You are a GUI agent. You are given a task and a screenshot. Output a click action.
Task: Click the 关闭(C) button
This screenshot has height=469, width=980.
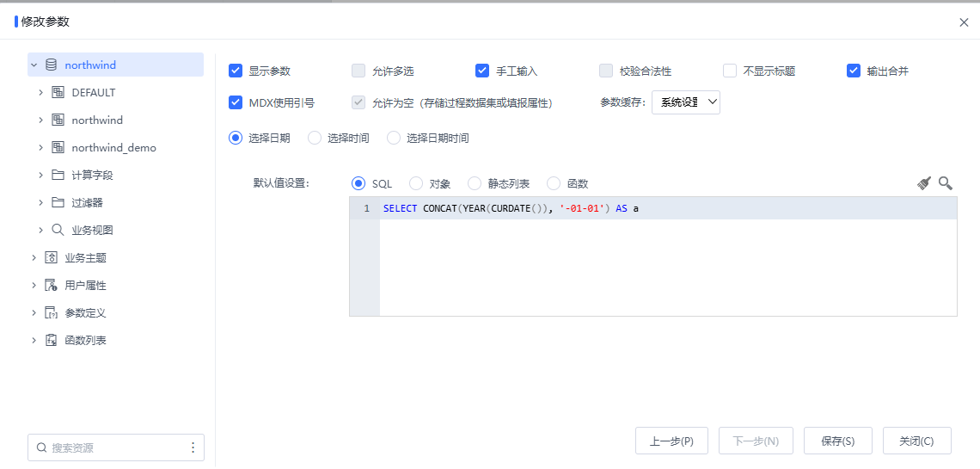pyautogui.click(x=917, y=441)
